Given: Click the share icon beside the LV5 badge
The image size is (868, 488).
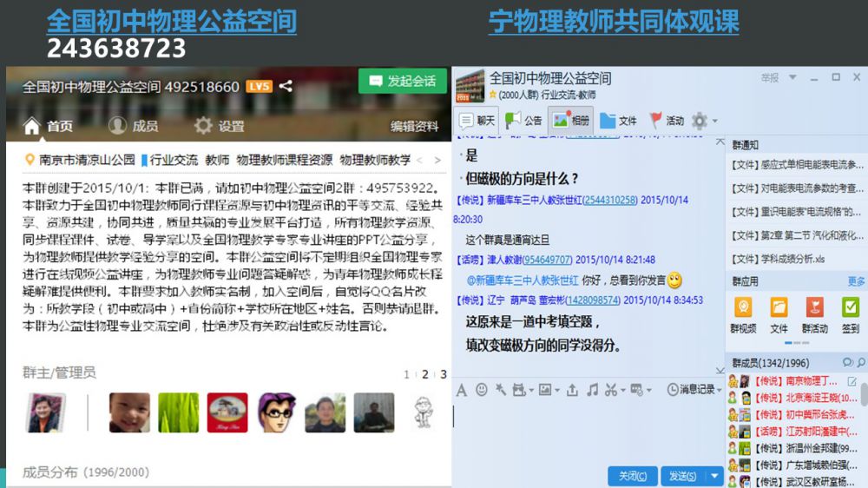Looking at the screenshot, I should pos(286,86).
